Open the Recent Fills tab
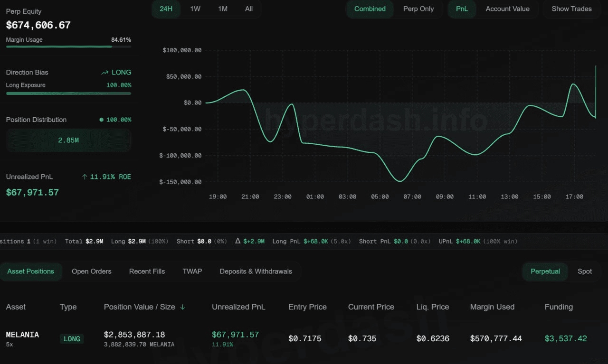 [x=147, y=271]
